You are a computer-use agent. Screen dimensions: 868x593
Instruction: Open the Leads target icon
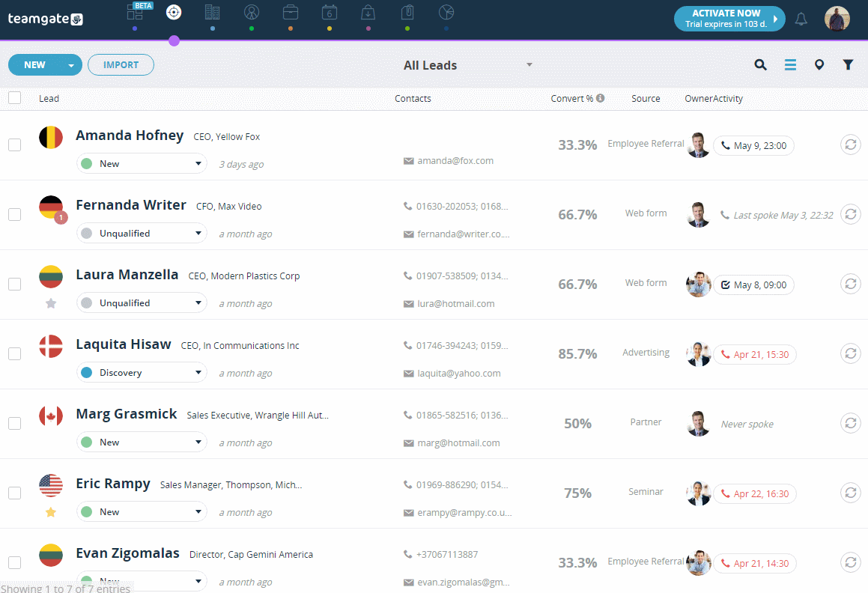[174, 12]
